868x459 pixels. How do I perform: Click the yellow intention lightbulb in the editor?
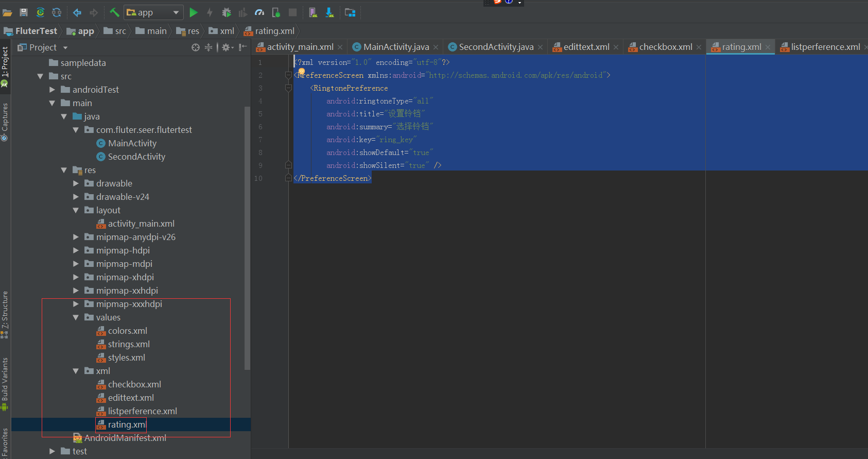302,72
